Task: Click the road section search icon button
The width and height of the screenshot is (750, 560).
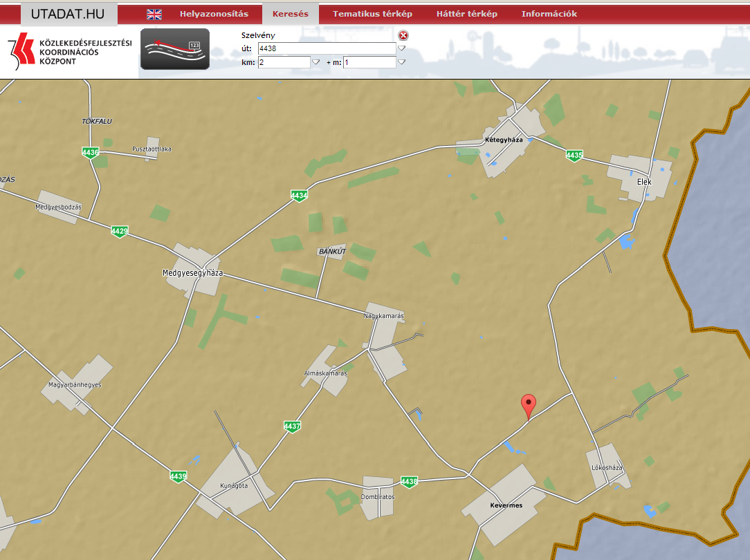Action: coord(175,49)
